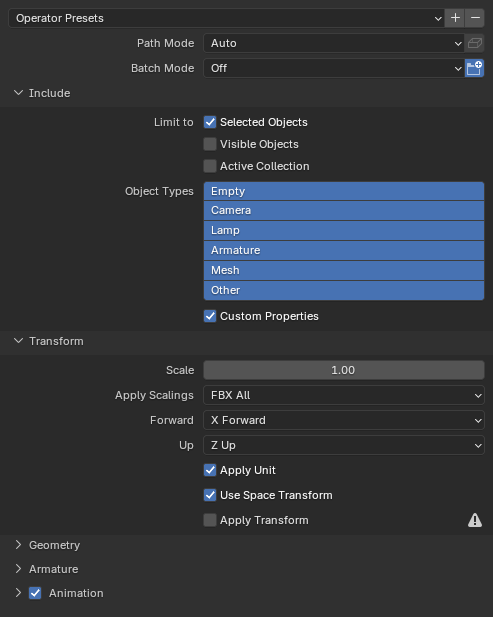493x617 pixels.
Task: Click the Apply Transform warning icon
Action: (x=475, y=520)
